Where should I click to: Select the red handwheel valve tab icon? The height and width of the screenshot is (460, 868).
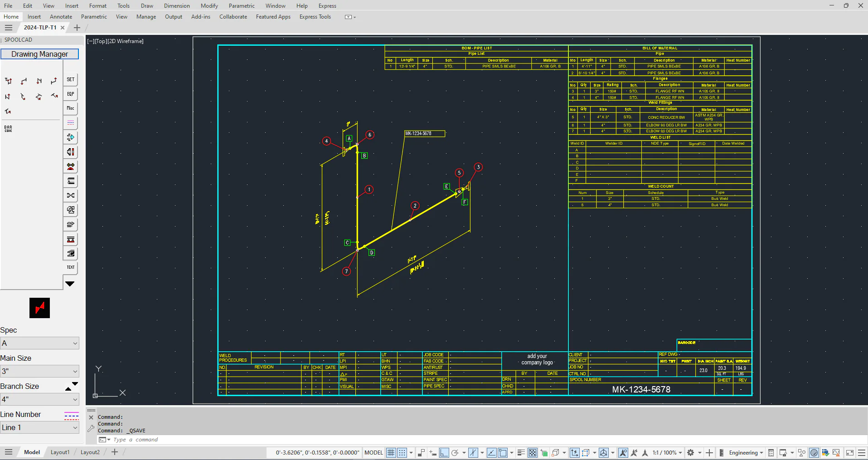point(71,166)
